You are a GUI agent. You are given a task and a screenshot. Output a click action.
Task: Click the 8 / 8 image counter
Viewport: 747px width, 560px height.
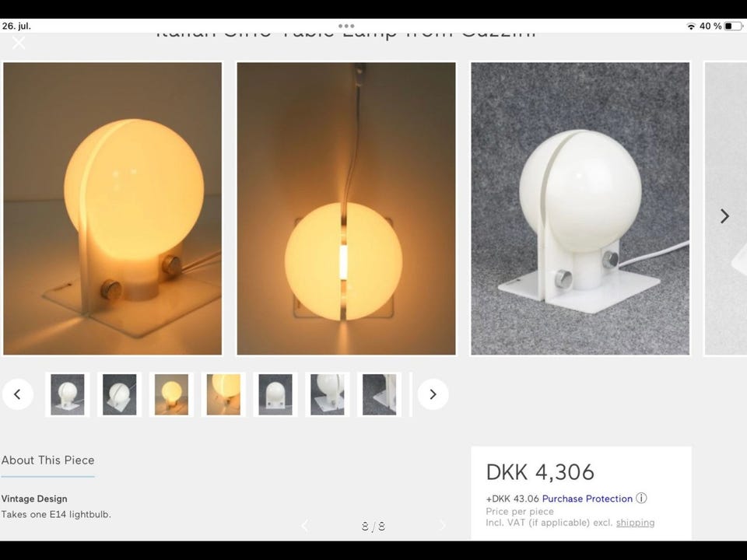pyautogui.click(x=373, y=527)
